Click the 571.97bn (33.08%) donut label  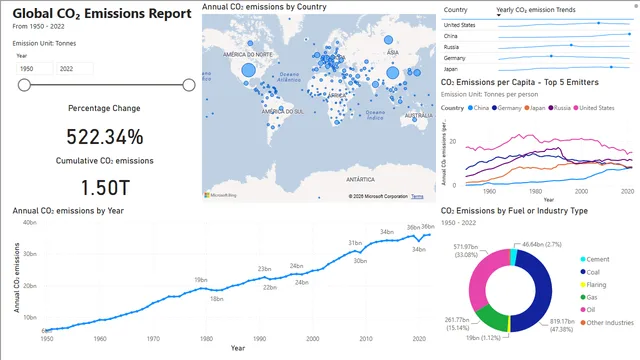(466, 251)
